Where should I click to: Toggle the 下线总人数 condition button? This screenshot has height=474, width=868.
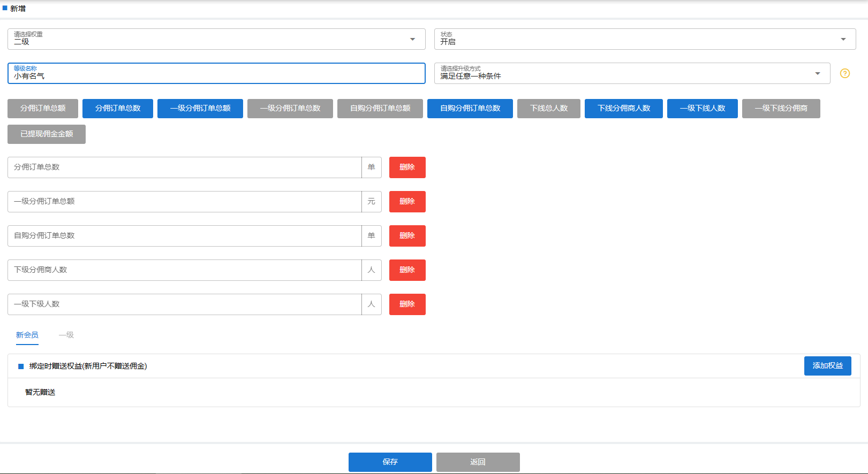(549, 109)
